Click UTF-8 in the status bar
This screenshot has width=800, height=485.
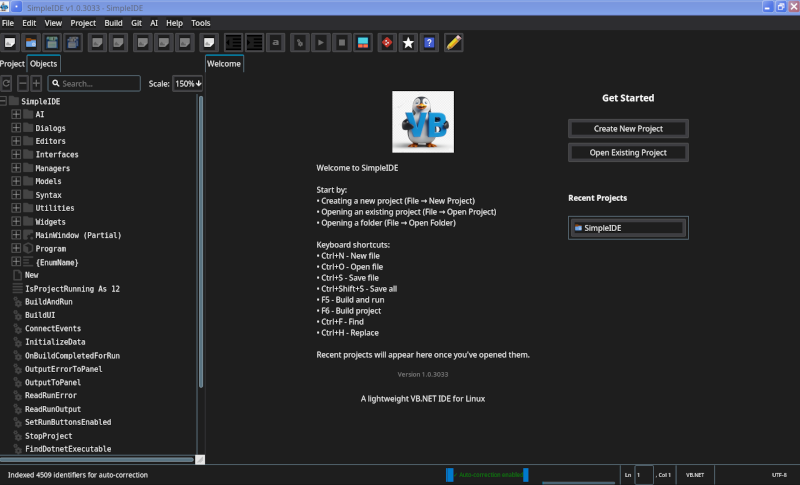click(x=779, y=475)
